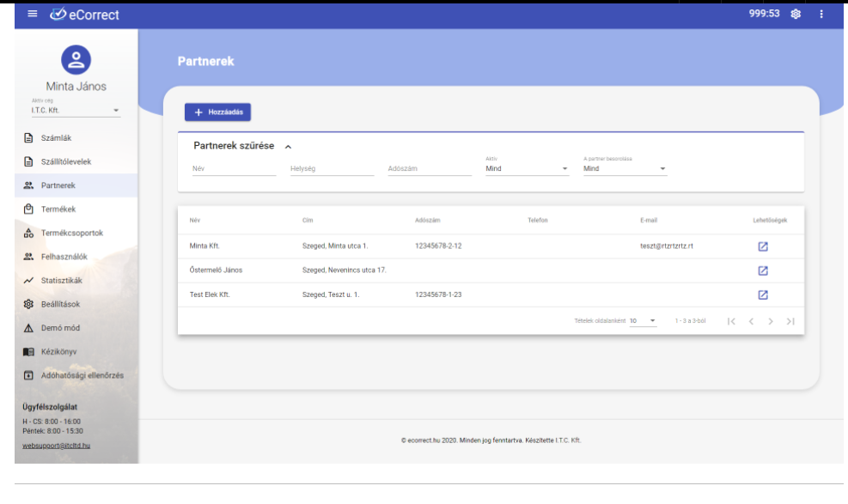Viewport: 848px width, 504px height.
Task: Click the teszt@rtzrtzrtz.rt email cell
Action: point(667,246)
